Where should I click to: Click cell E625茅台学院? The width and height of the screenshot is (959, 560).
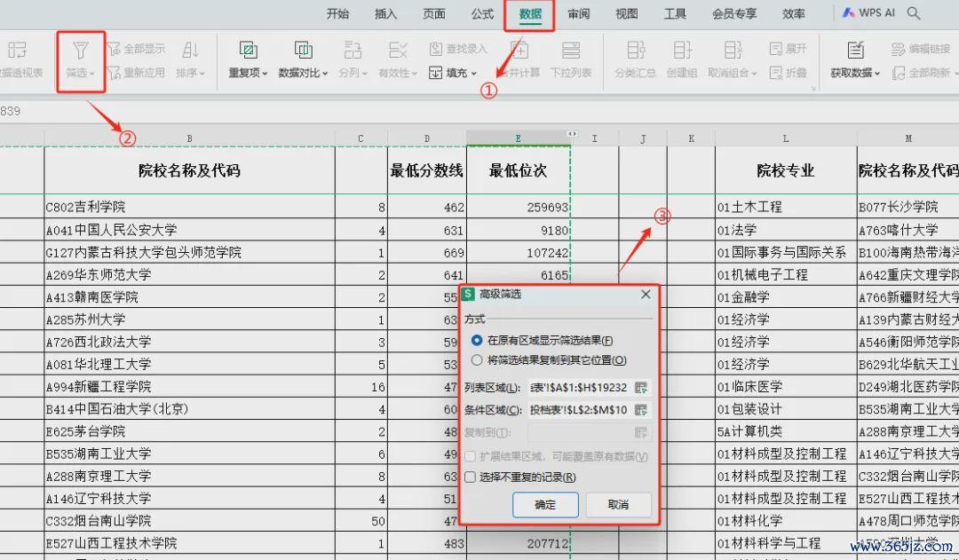(190, 431)
